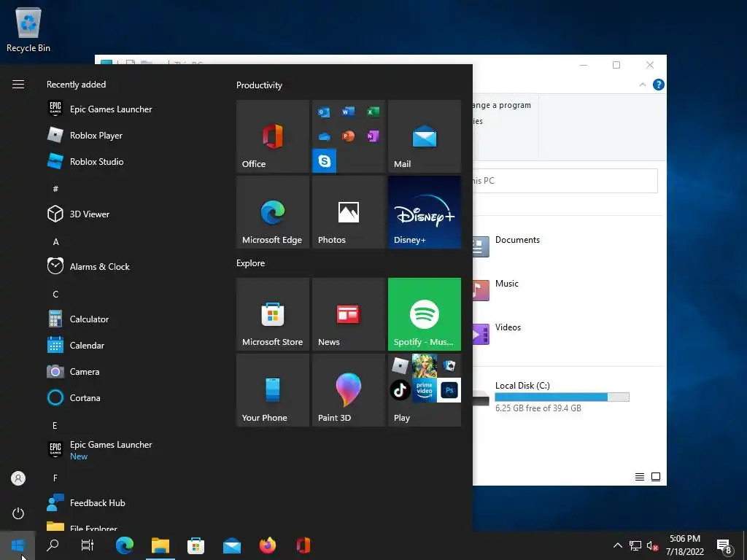
Task: Click File Explorer help icon
Action: point(659,85)
